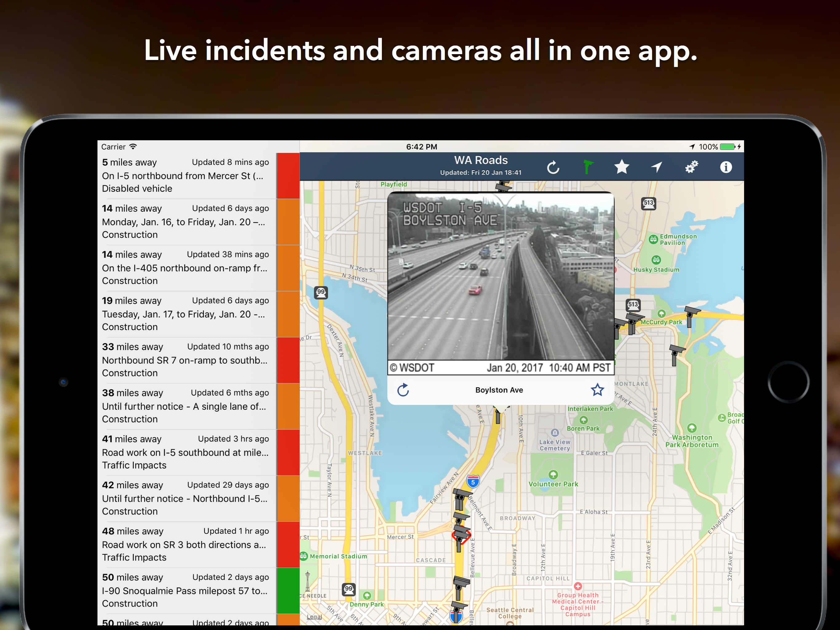The height and width of the screenshot is (630, 840).
Task: Tap the 'McCurdy Park' map label
Action: click(661, 322)
